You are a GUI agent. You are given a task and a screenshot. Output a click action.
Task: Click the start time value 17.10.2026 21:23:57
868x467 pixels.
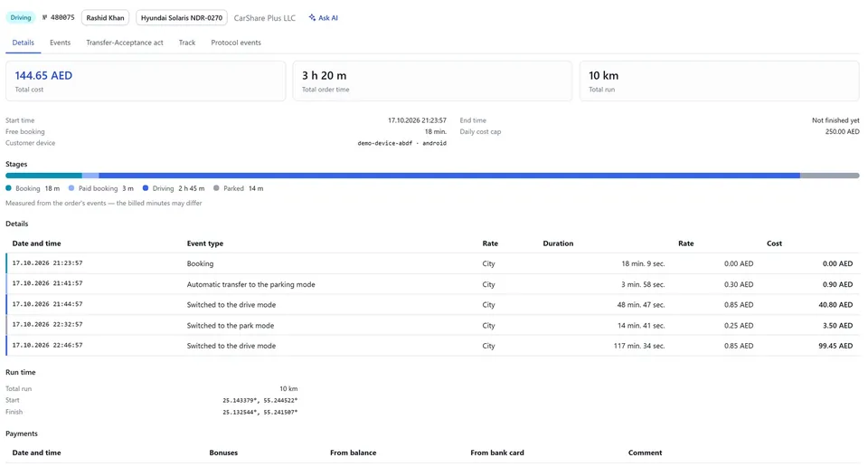417,120
